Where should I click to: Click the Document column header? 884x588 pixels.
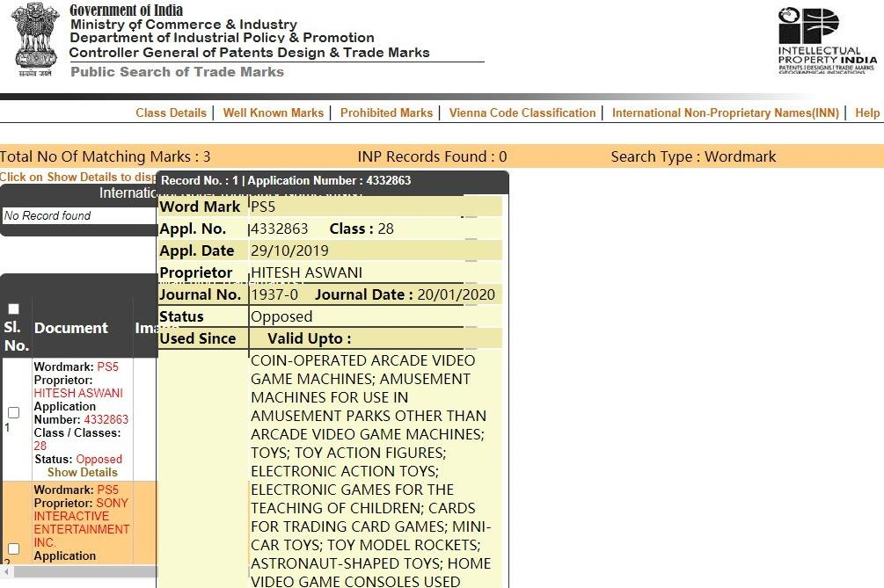(71, 328)
